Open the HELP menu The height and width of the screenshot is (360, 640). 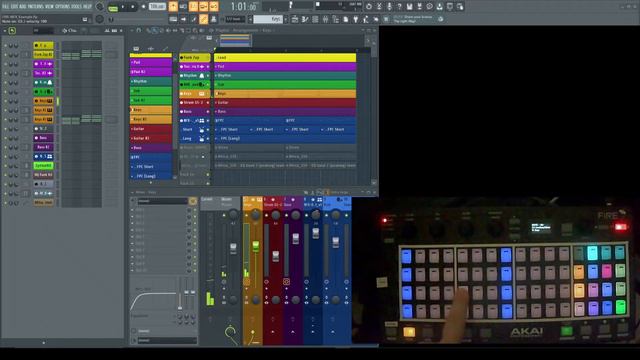pos(87,7)
